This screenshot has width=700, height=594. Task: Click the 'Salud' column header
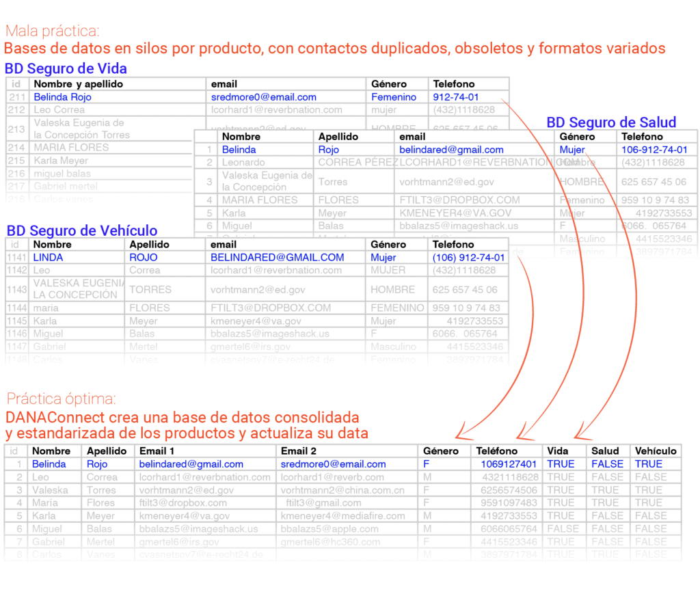(x=605, y=450)
